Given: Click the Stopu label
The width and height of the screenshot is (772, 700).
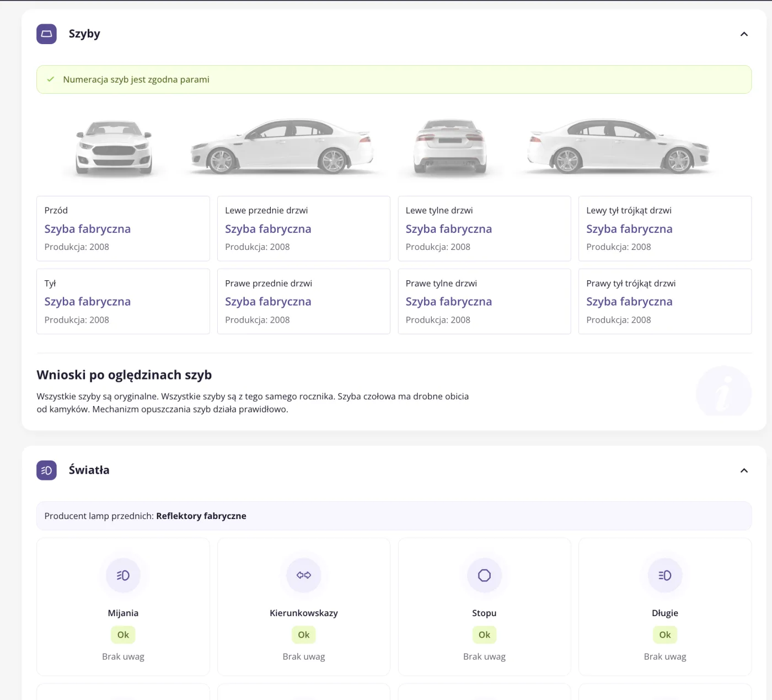Looking at the screenshot, I should (x=484, y=613).
